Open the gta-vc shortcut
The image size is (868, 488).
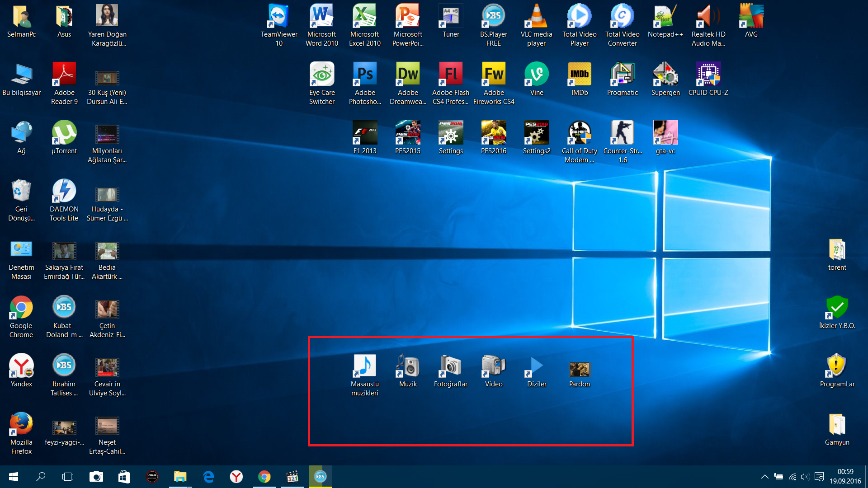[x=665, y=137]
